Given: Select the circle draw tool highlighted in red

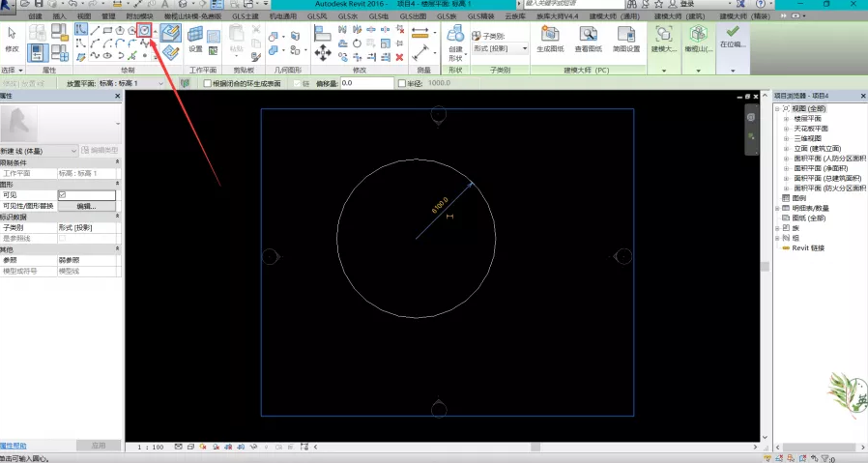Looking at the screenshot, I should pyautogui.click(x=144, y=31).
